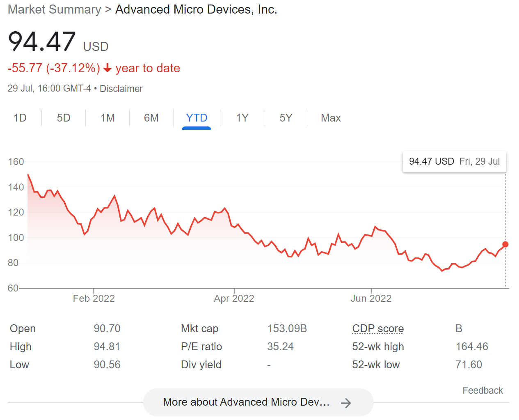
Task: Click the red down arrow price indicator
Action: click(107, 68)
